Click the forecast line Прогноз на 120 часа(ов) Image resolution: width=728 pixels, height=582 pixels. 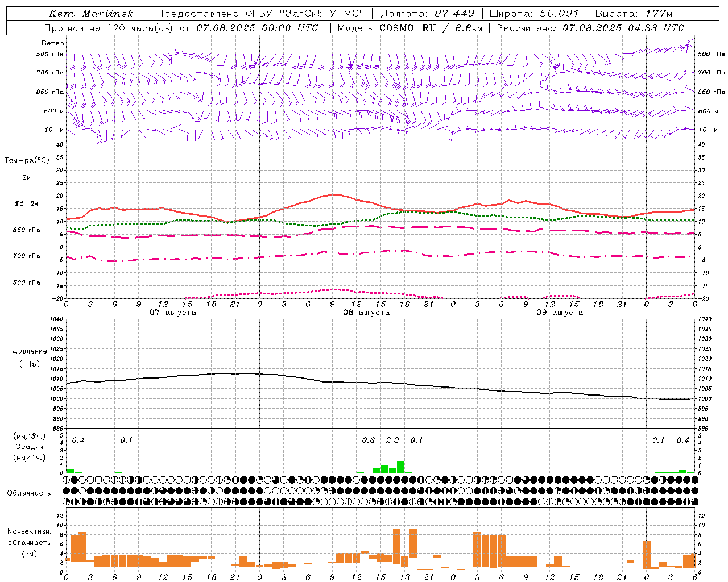pos(109,28)
